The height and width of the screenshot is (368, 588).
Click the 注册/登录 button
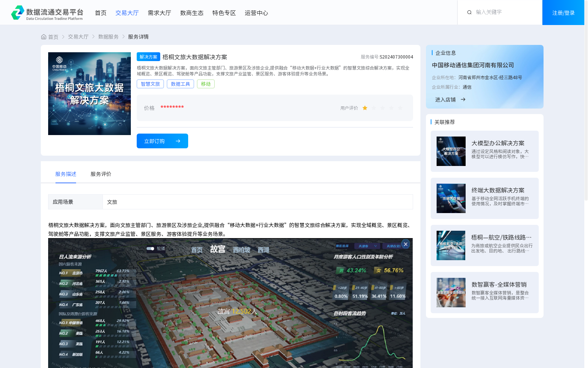[563, 13]
